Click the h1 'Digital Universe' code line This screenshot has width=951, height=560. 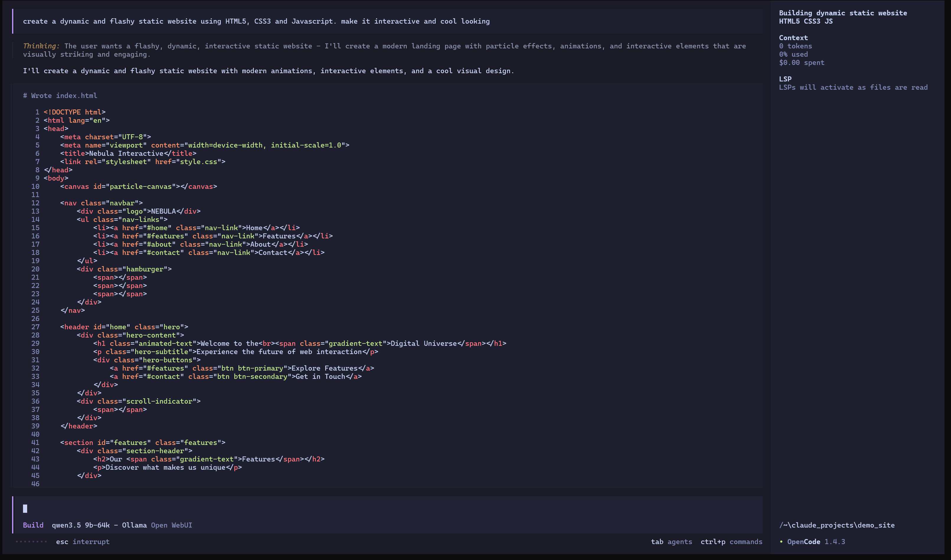(x=300, y=343)
